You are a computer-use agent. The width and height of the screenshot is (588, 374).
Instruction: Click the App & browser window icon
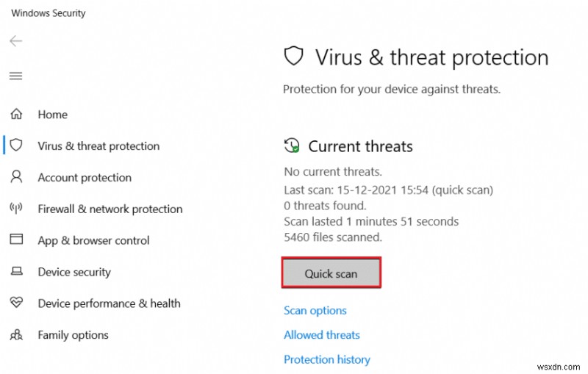point(15,240)
